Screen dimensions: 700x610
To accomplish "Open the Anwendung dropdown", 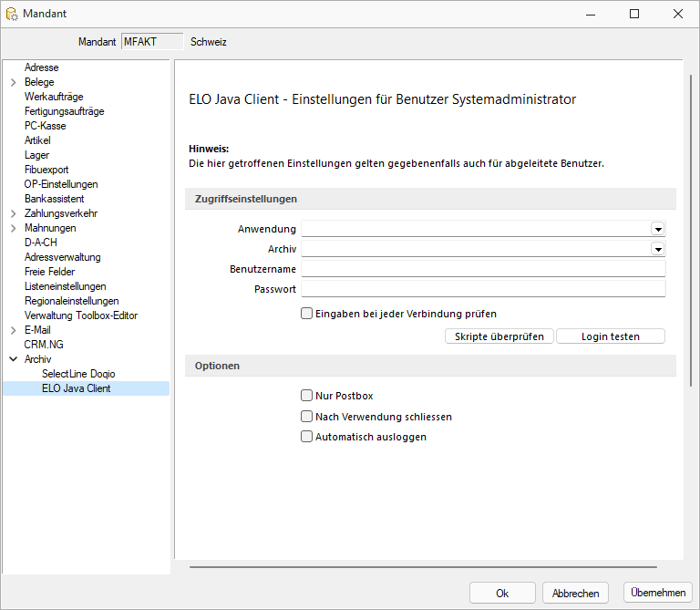I will pyautogui.click(x=657, y=229).
